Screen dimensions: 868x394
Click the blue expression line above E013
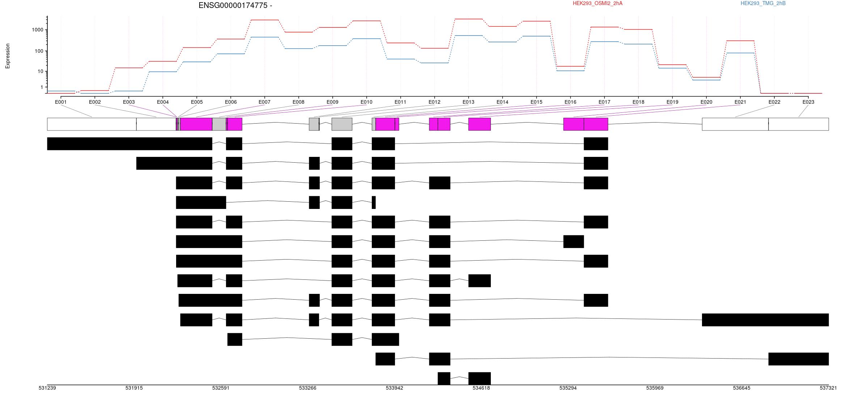pyautogui.click(x=468, y=35)
